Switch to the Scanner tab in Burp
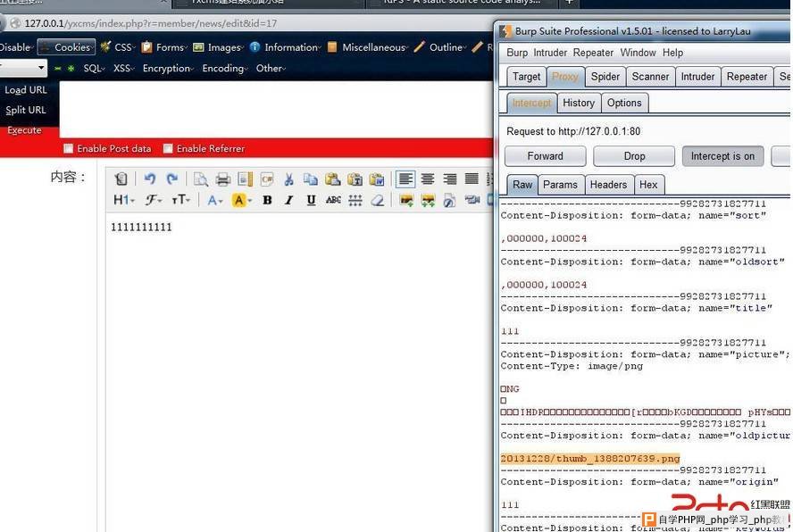The height and width of the screenshot is (532, 793). pos(650,77)
